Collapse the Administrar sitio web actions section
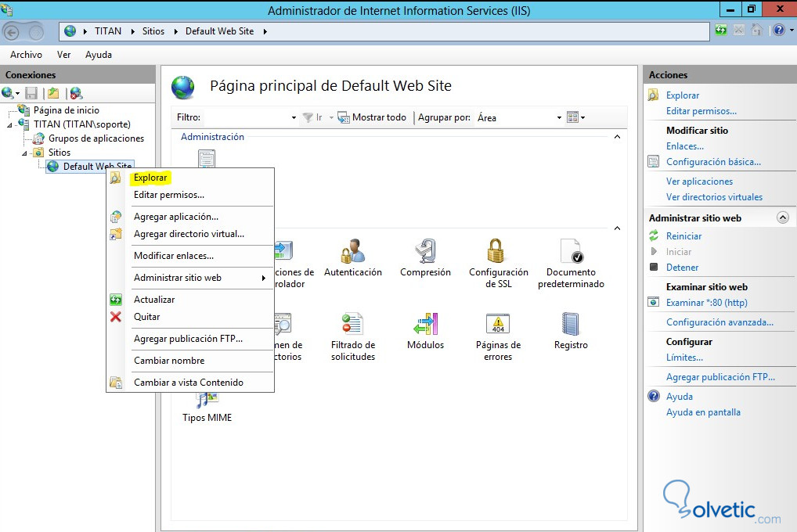The width and height of the screenshot is (797, 532). tap(783, 217)
